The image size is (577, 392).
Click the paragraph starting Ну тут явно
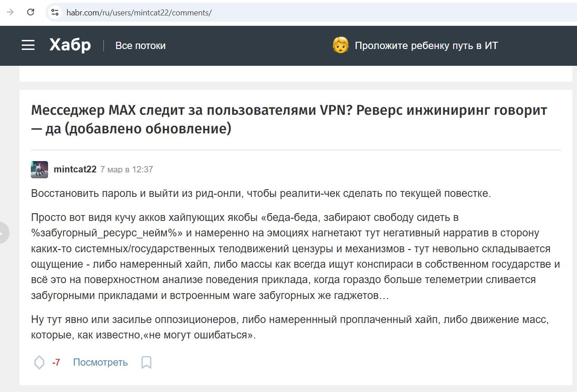(290, 328)
